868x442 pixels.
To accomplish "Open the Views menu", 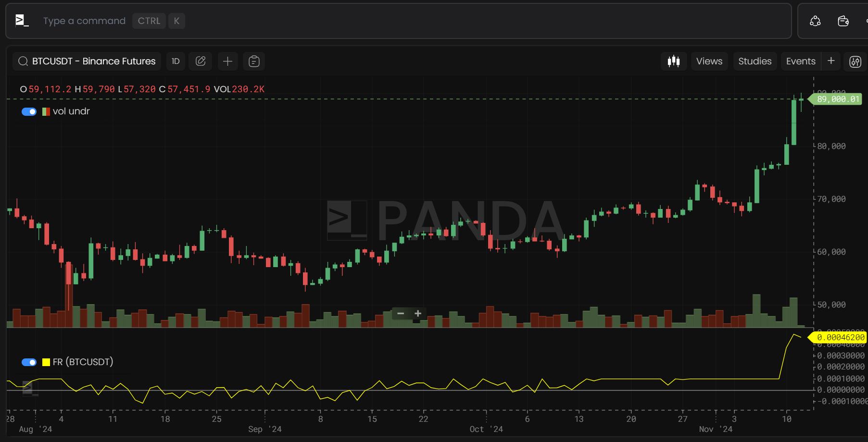I will point(709,61).
